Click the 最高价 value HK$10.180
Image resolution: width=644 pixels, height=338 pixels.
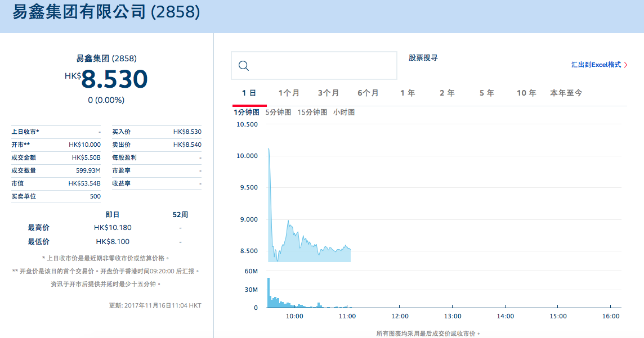tap(113, 228)
